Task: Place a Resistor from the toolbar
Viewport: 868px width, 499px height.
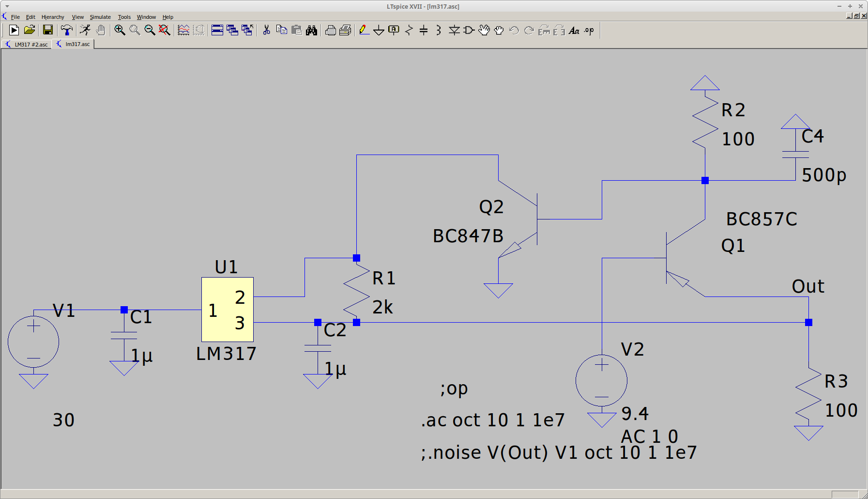Action: [409, 30]
